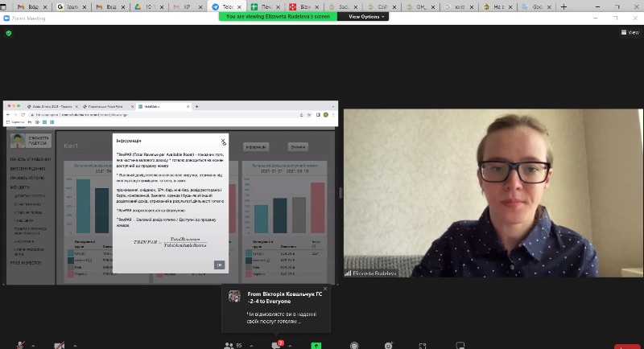Open the Zoom Chat panel
Viewport: 644px width, 349px height.
pos(275,345)
